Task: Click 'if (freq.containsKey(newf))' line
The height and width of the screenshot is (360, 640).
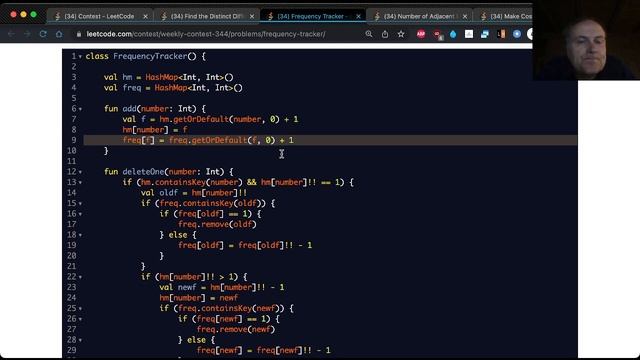Action: tap(227, 308)
